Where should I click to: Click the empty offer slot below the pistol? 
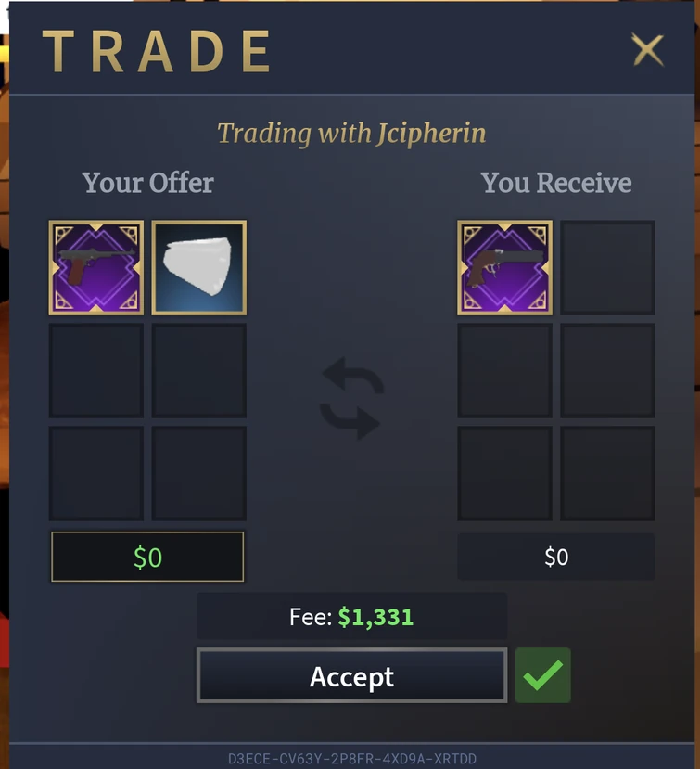click(96, 371)
